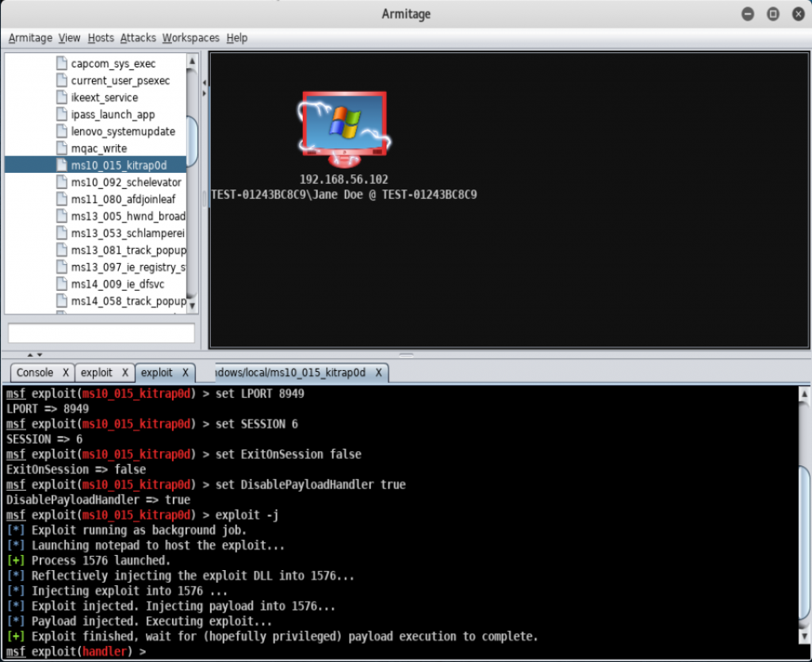
Task: Click the ms14_009_ie_dfsvc file icon
Action: click(62, 284)
